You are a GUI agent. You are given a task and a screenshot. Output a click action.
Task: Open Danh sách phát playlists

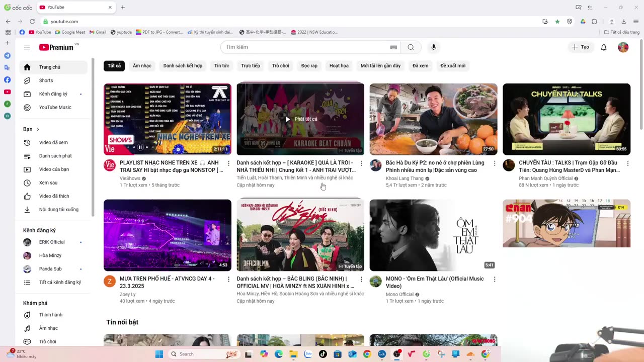point(54,156)
